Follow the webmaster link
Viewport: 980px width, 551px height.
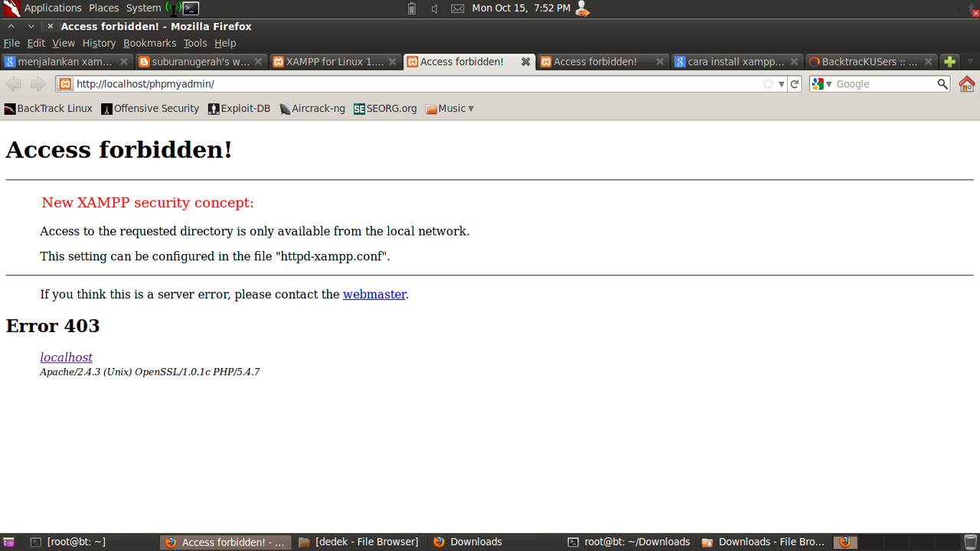tap(374, 294)
